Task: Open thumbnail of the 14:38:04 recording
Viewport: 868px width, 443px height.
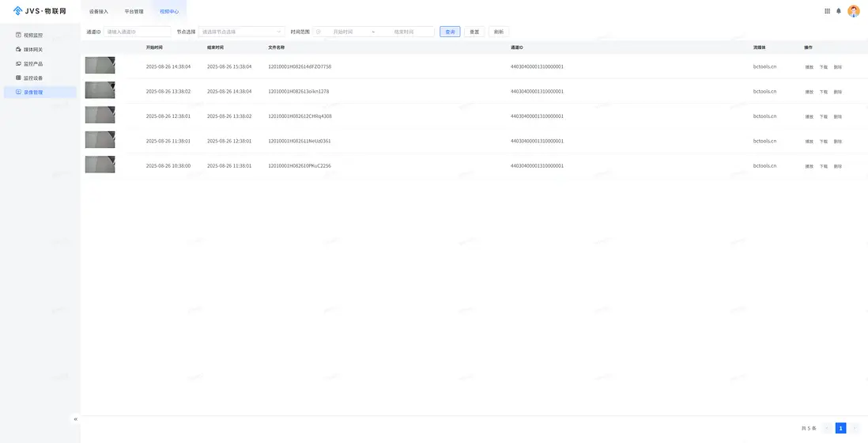Action: (100, 66)
